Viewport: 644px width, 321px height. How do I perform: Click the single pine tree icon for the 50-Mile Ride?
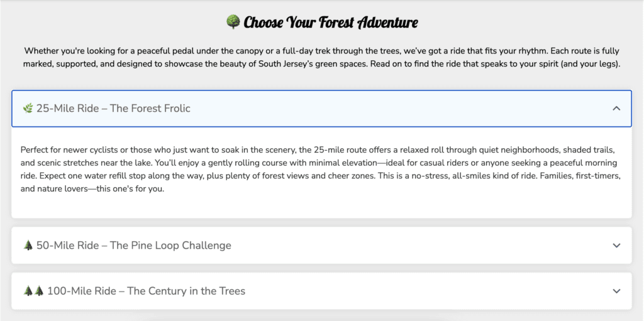click(28, 246)
